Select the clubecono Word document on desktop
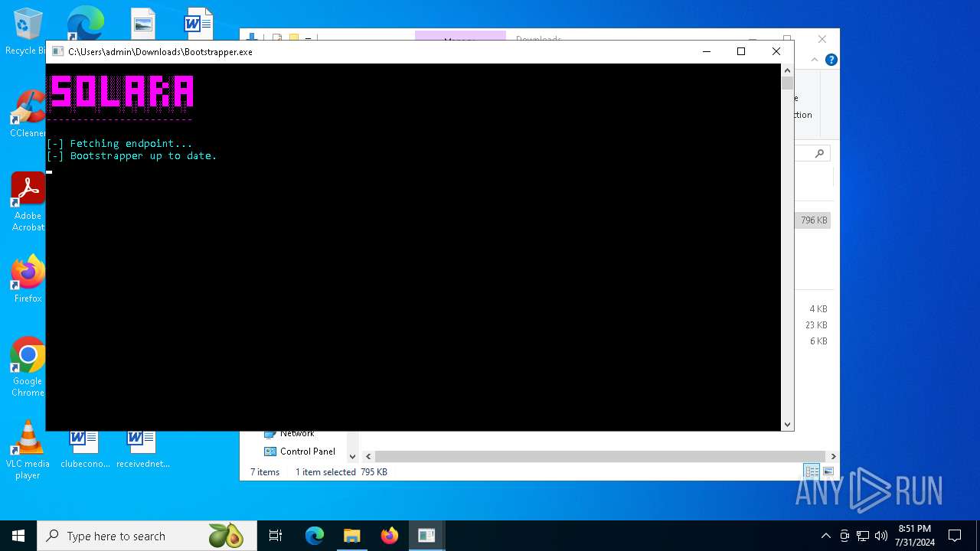Viewport: 980px width, 551px height. [x=85, y=450]
